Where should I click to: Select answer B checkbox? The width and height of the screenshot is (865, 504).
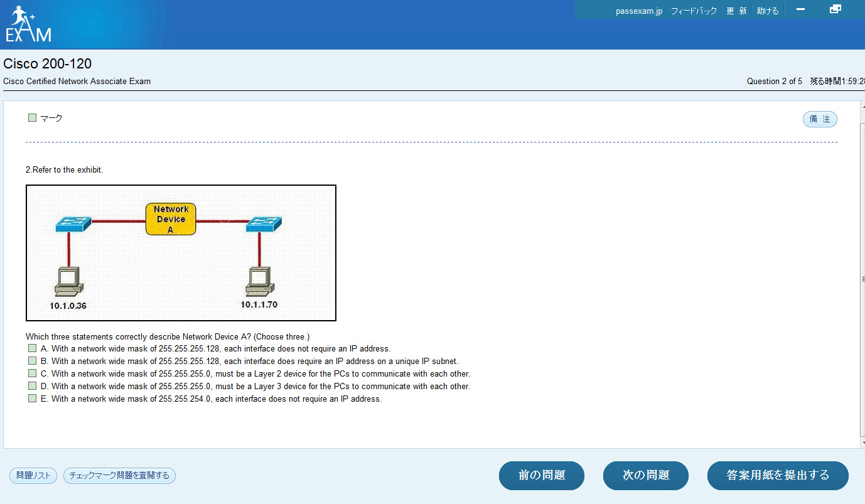point(33,361)
